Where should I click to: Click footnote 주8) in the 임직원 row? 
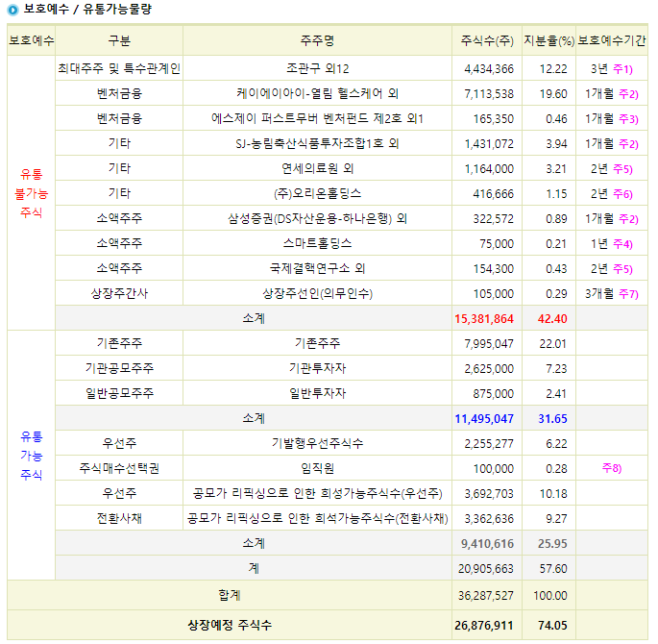[x=612, y=468]
